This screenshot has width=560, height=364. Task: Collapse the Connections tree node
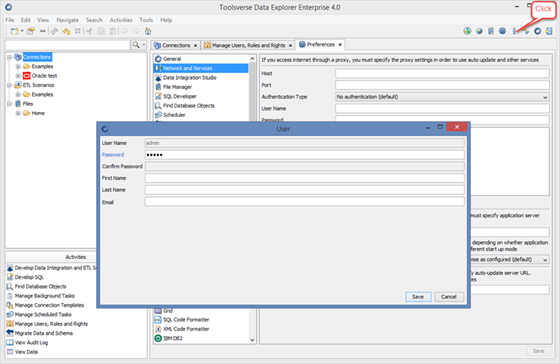10,57
